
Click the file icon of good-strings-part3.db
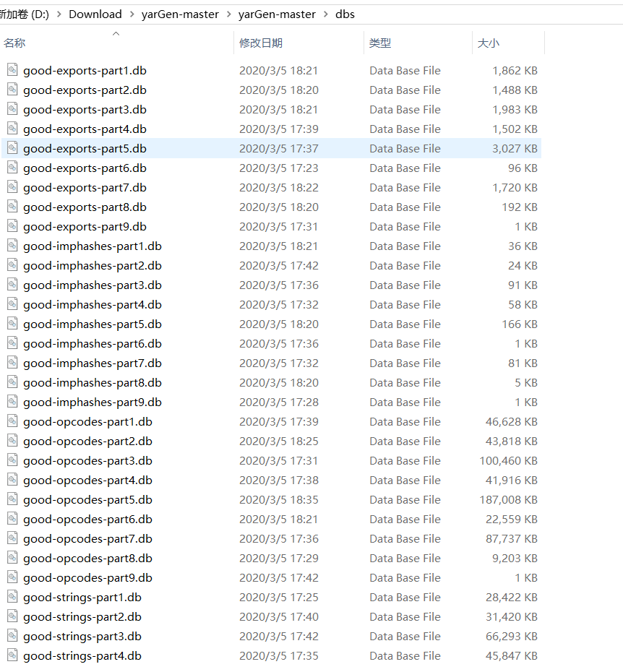(x=12, y=636)
